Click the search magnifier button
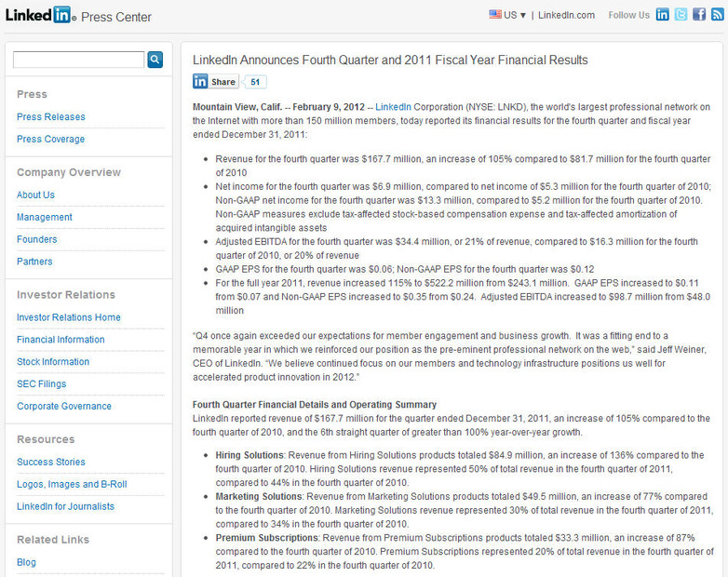The height and width of the screenshot is (577, 728). pyautogui.click(x=155, y=60)
